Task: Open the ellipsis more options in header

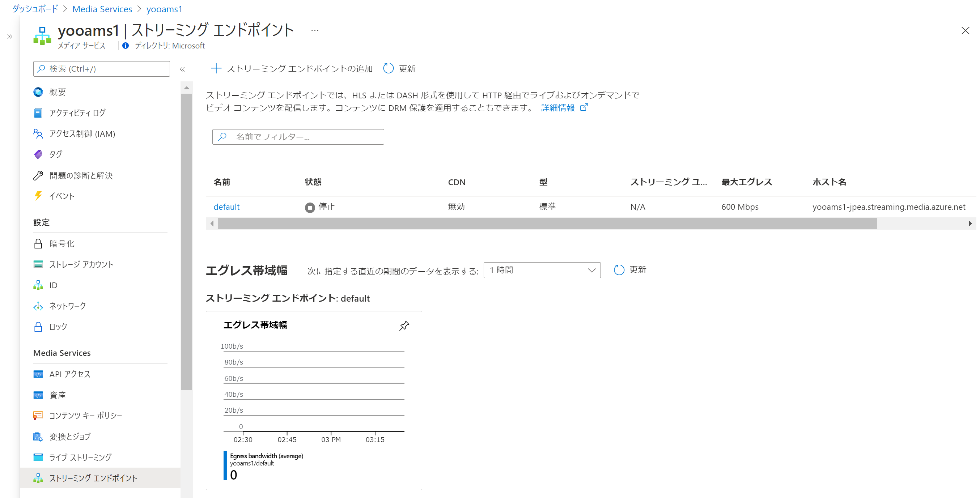Action: tap(315, 30)
